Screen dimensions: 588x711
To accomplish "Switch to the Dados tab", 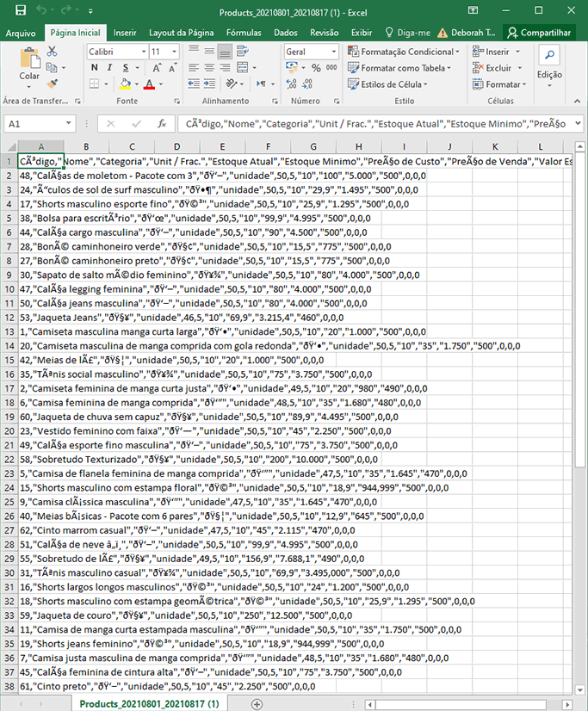I will [286, 33].
